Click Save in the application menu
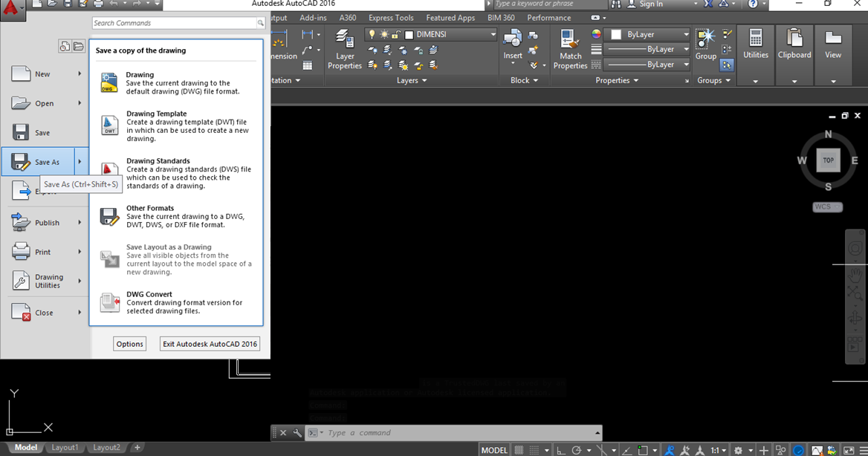Image resolution: width=868 pixels, height=456 pixels. (x=42, y=133)
